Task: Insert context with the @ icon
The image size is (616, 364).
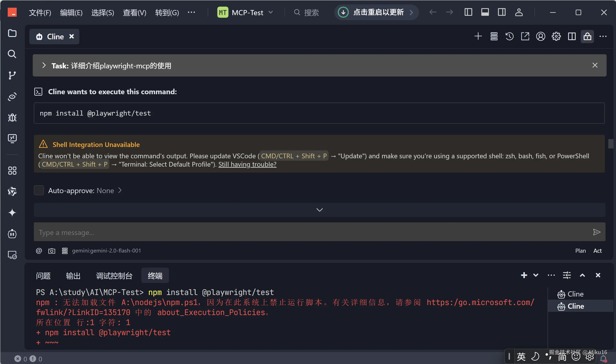Action: 39,251
